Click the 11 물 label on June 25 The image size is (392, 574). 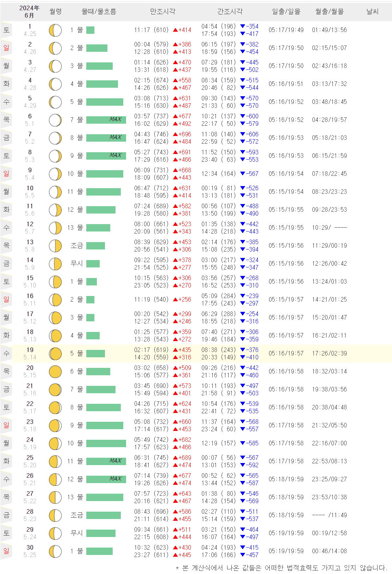(x=75, y=461)
